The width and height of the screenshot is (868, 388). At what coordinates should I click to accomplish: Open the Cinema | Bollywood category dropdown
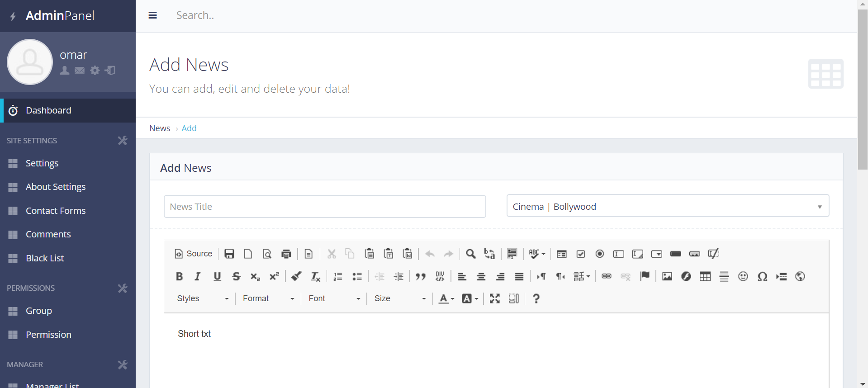[668, 206]
